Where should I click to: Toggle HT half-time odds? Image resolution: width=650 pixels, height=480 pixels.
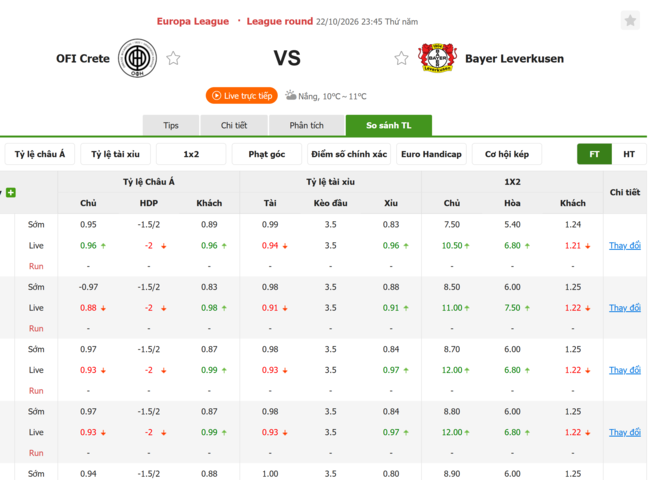pyautogui.click(x=629, y=154)
